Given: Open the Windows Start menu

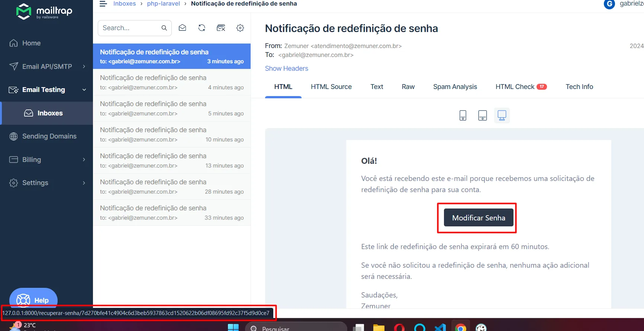Looking at the screenshot, I should tap(233, 328).
